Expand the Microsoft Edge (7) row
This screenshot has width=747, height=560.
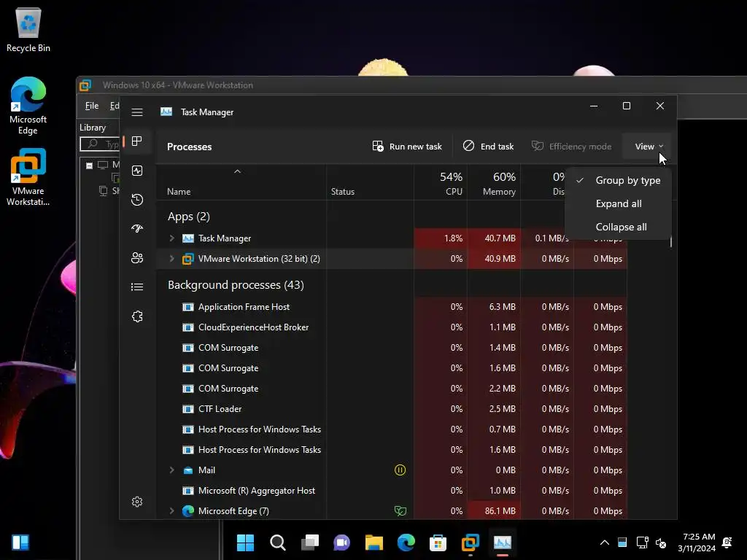pyautogui.click(x=172, y=511)
